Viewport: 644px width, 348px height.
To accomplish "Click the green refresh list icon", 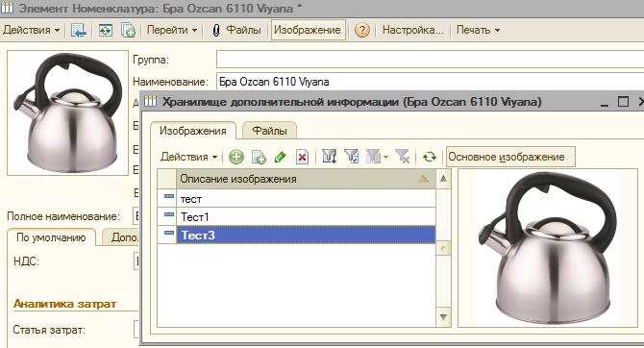I will pos(430,157).
